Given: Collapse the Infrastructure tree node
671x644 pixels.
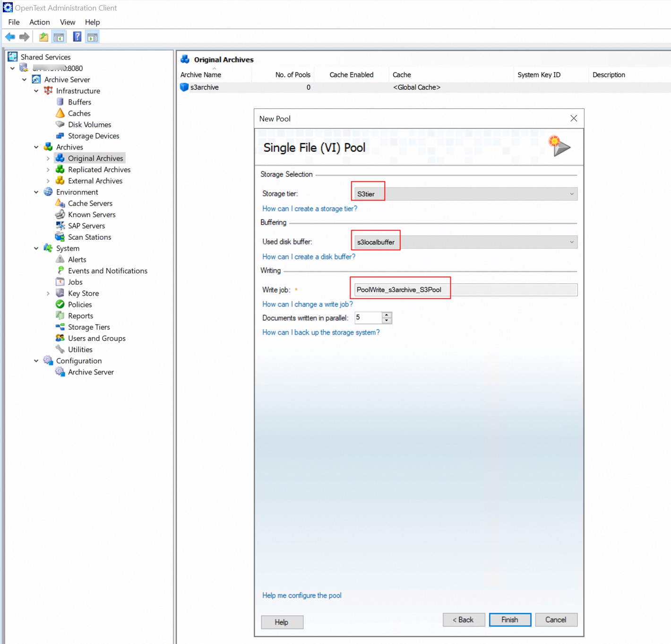Looking at the screenshot, I should click(36, 91).
